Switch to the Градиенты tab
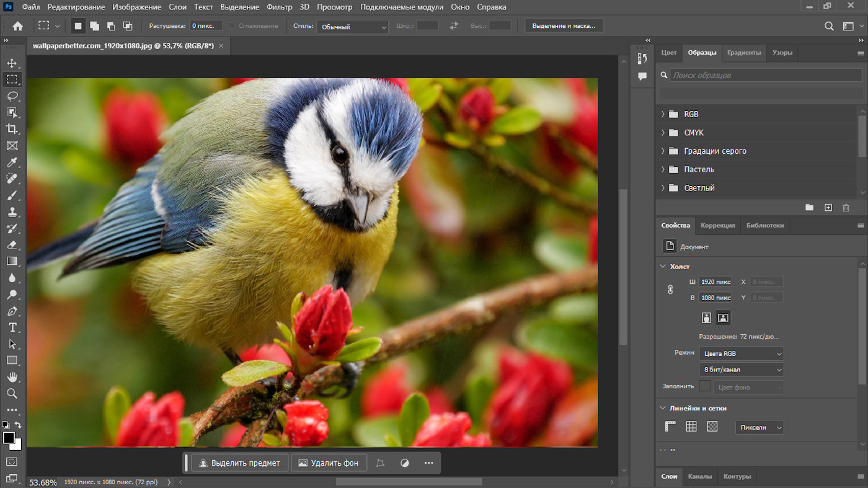The width and height of the screenshot is (868, 488). pos(743,53)
